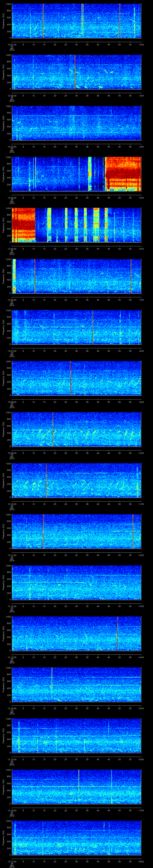Click the 12:09:00 time axis label
This screenshot has height=868, width=153.
[x=12, y=453]
